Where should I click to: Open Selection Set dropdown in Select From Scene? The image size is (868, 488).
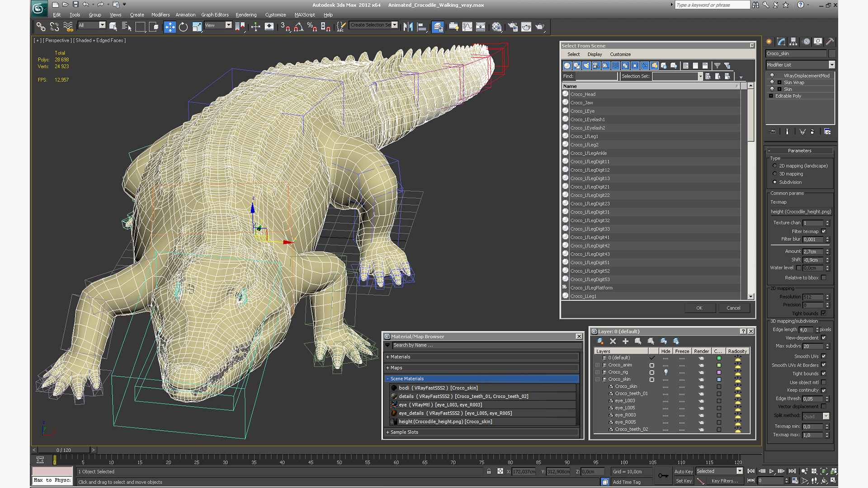(700, 76)
